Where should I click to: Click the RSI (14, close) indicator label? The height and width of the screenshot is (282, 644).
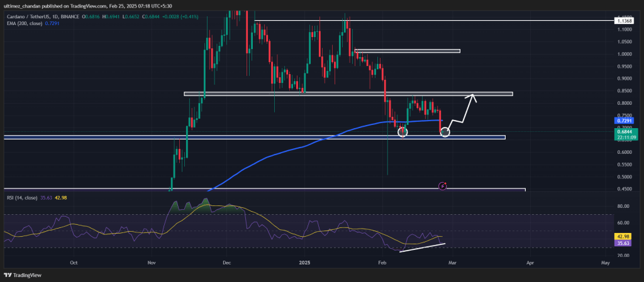coord(23,198)
